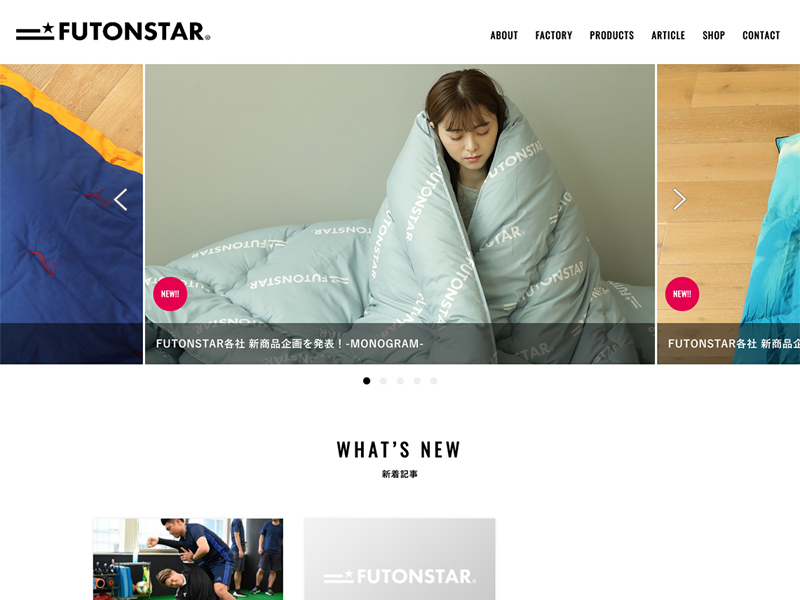Go to the PRODUCTS page
Image resolution: width=800 pixels, height=600 pixels.
click(612, 35)
